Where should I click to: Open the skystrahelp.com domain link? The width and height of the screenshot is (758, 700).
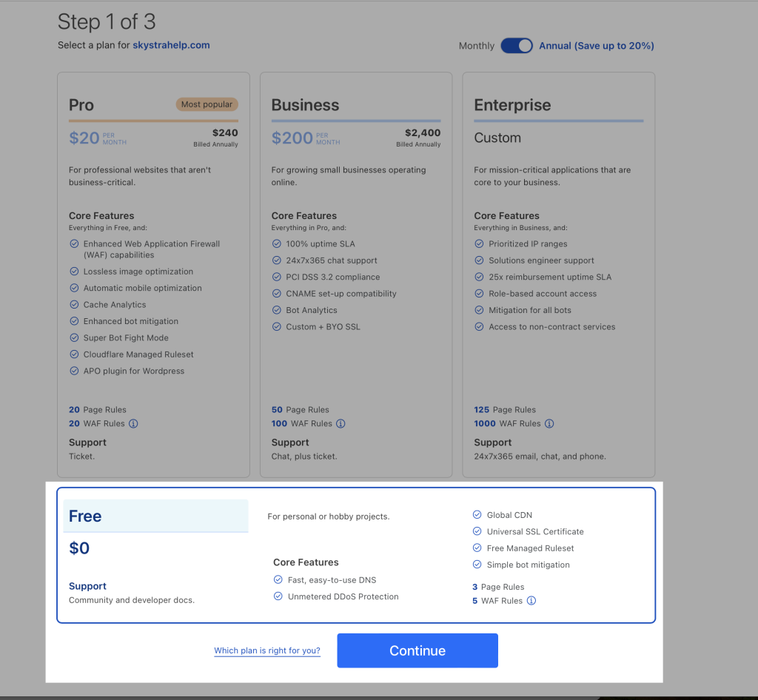(171, 45)
